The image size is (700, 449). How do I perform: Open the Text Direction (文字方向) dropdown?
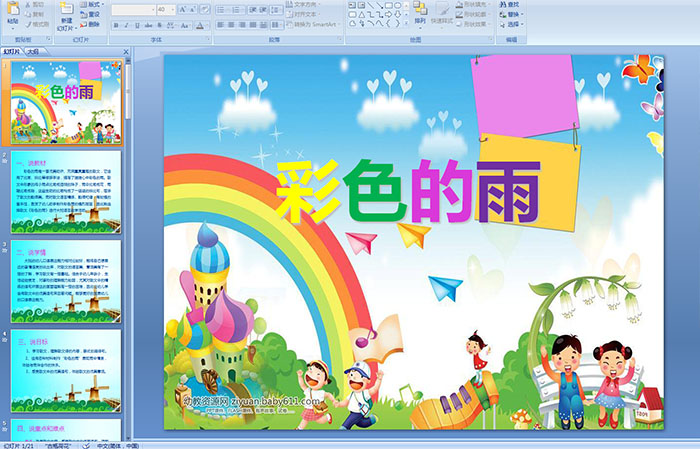(x=303, y=4)
